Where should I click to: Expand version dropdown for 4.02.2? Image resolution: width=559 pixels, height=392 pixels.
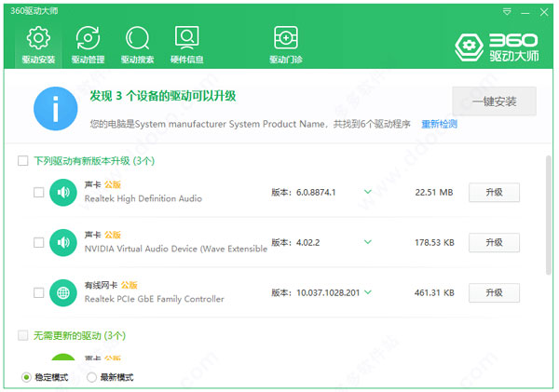coord(368,242)
